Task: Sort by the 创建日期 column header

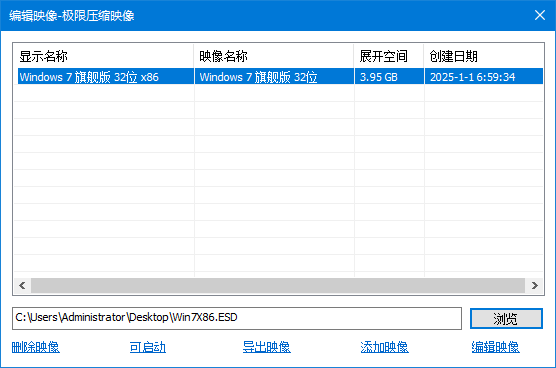Action: (484, 56)
